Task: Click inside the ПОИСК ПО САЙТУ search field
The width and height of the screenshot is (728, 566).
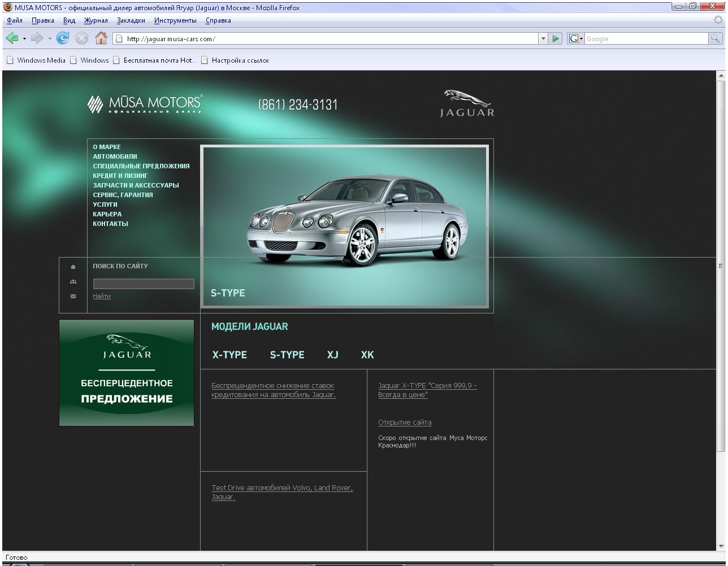Action: click(x=143, y=283)
